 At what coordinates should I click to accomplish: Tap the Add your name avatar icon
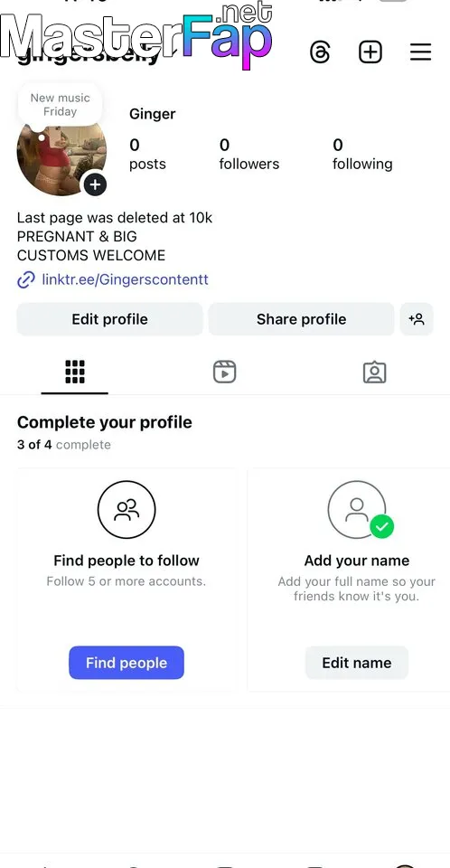[357, 509]
